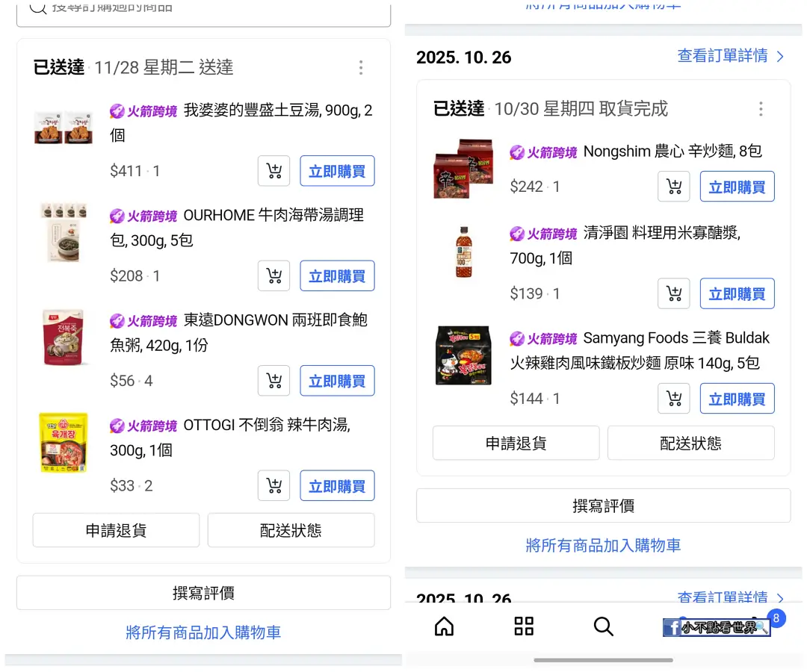This screenshot has height=672, width=807.
Task: Check 配送狀態 for the 10/30 order
Action: coord(690,443)
